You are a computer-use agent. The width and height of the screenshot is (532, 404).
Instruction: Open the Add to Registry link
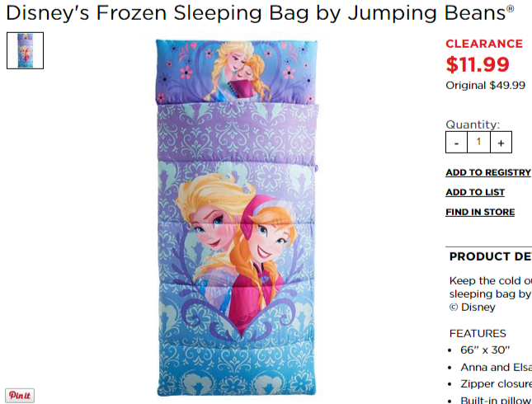click(488, 172)
